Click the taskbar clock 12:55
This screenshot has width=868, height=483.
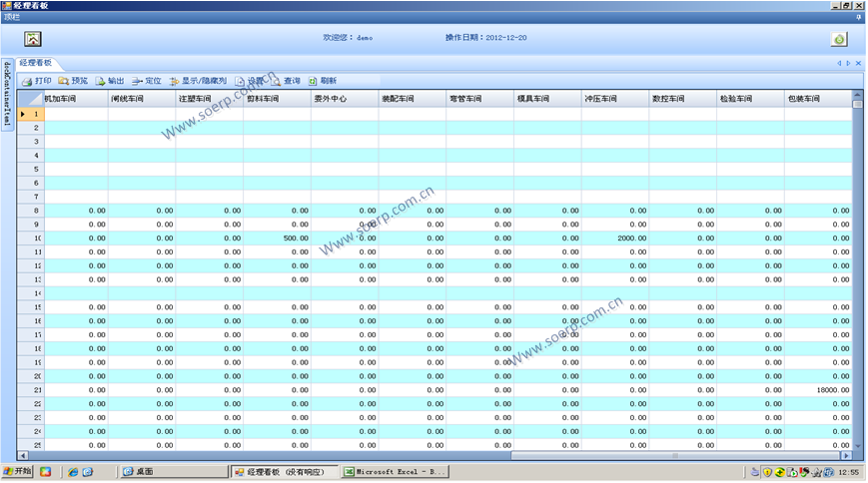pyautogui.click(x=849, y=472)
